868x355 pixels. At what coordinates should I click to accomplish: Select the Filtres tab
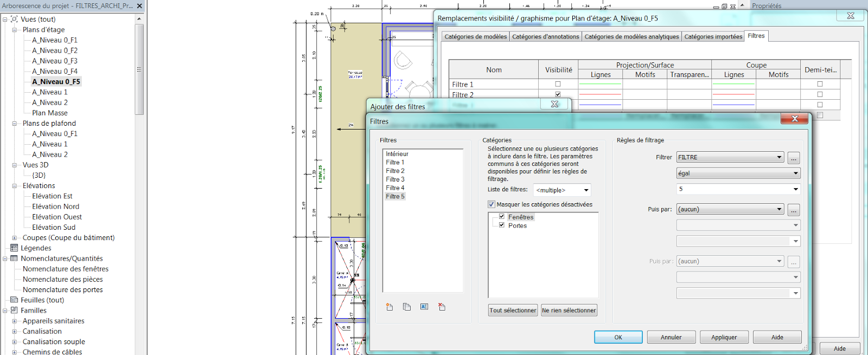tap(756, 36)
